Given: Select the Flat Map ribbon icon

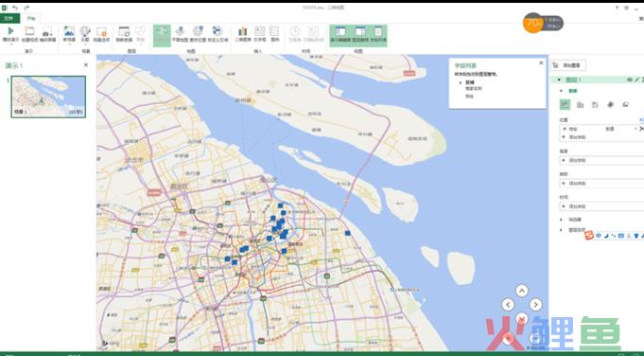Looking at the screenshot, I should point(180,31).
